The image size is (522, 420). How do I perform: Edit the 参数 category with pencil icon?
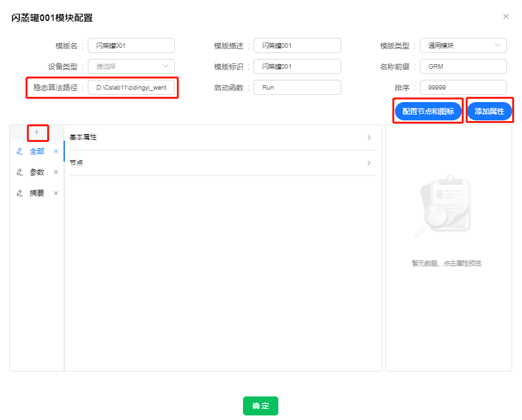coord(20,172)
